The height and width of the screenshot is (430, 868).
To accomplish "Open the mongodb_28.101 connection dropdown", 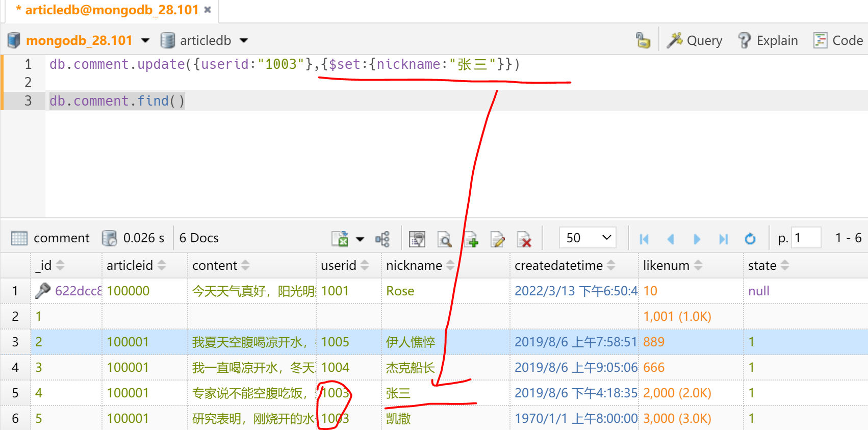I will (145, 40).
